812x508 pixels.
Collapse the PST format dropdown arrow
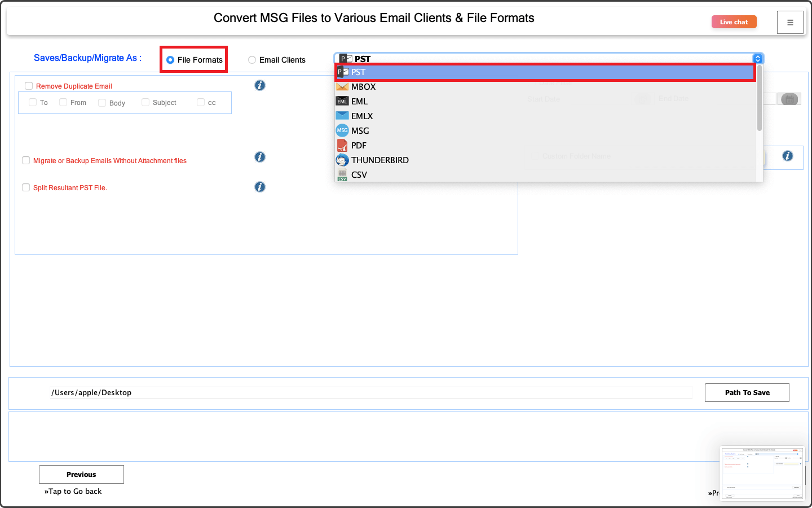(758, 59)
